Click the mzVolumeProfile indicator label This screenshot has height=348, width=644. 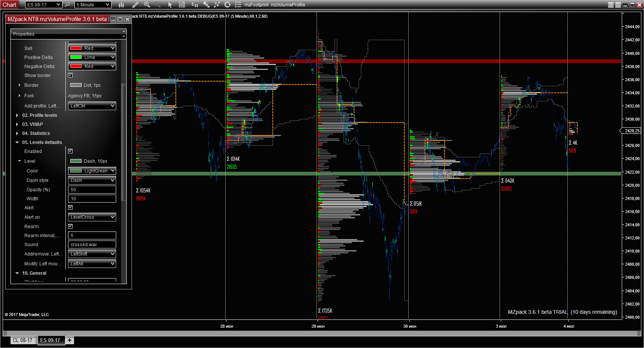click(288, 5)
